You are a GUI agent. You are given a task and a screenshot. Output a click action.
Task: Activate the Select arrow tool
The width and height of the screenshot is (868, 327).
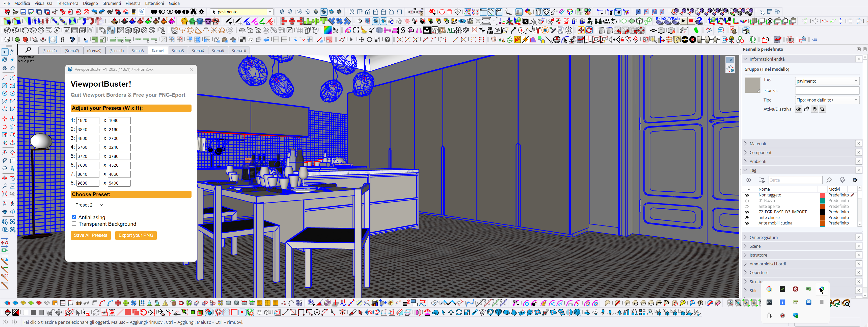coord(4,52)
